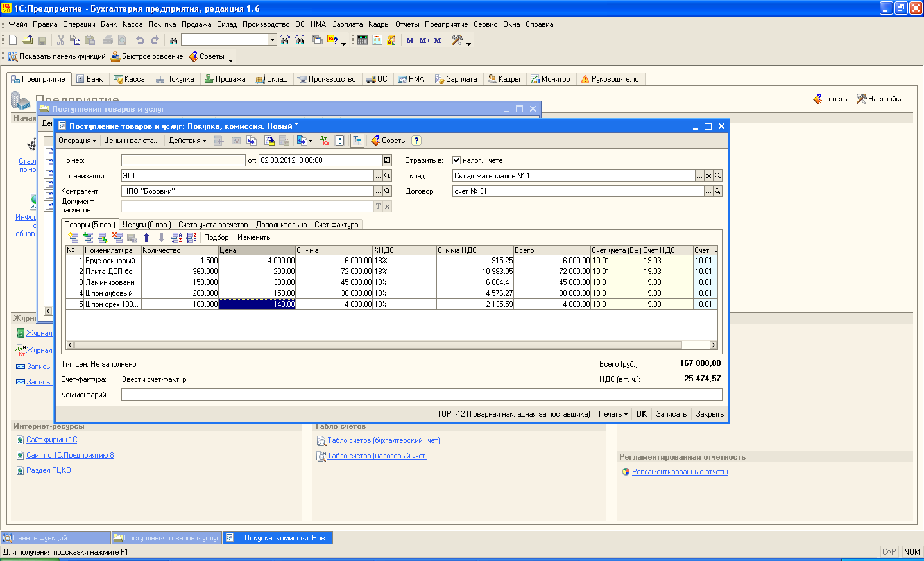Open the Calculator icon in main toolbar

(x=363, y=40)
